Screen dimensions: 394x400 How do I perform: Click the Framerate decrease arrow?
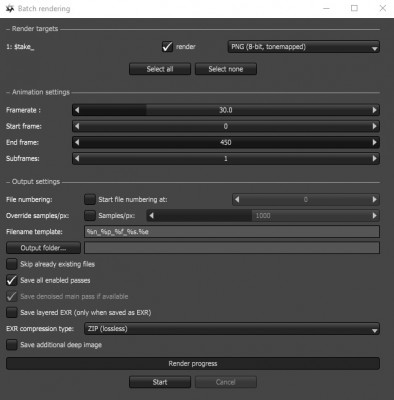(x=77, y=110)
